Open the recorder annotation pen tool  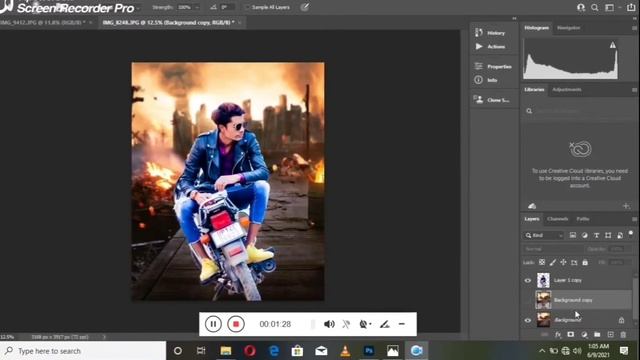384,324
